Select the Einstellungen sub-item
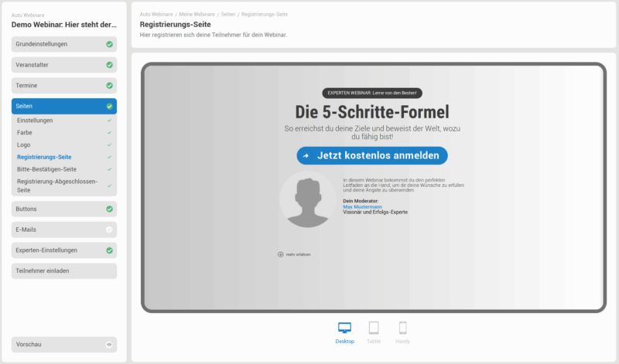 point(35,121)
